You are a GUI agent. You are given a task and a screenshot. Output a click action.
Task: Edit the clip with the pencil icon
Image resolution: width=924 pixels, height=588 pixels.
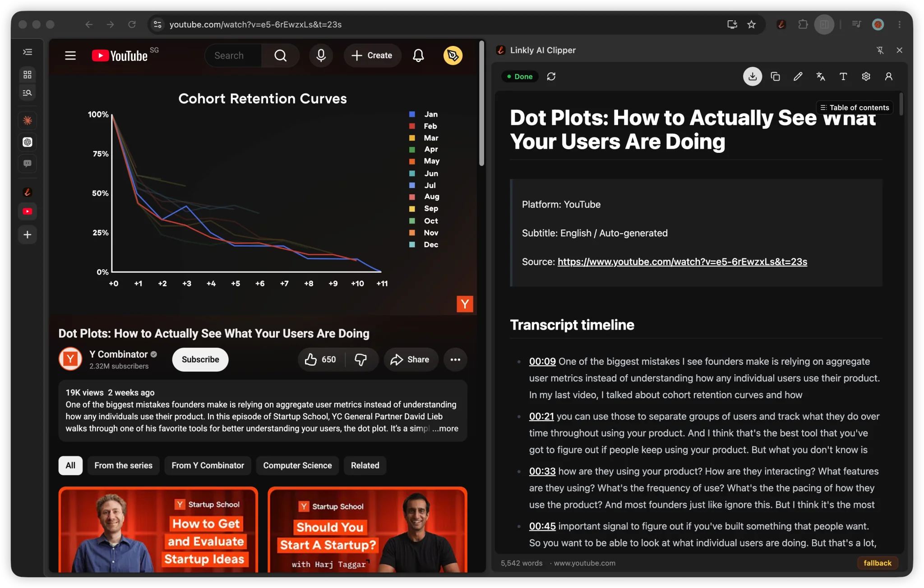point(798,77)
